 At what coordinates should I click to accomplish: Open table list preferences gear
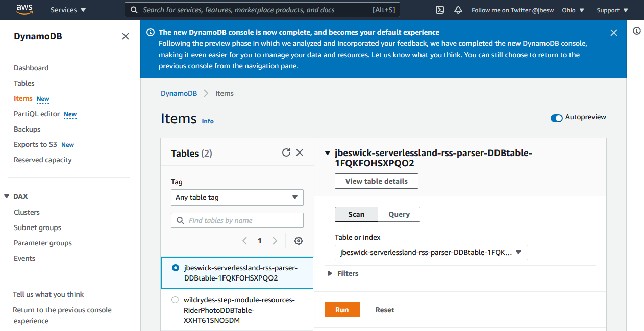[x=299, y=241]
